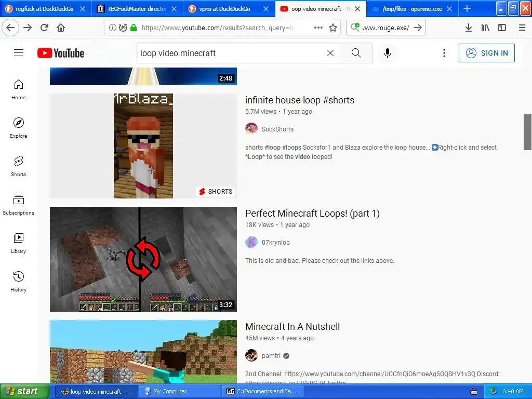Start voice search with the microphone
532x399 pixels.
point(388,53)
